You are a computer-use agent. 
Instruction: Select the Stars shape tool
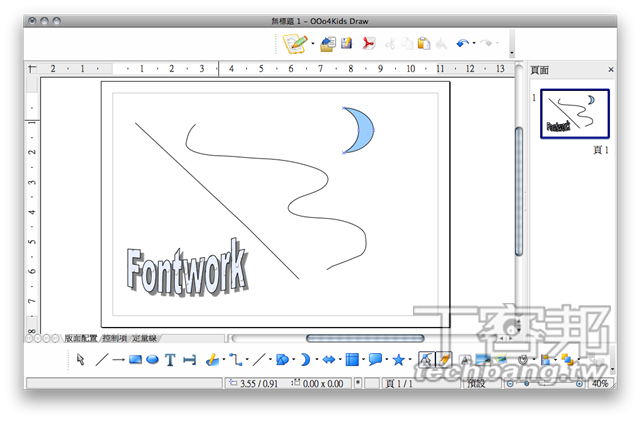pos(398,360)
